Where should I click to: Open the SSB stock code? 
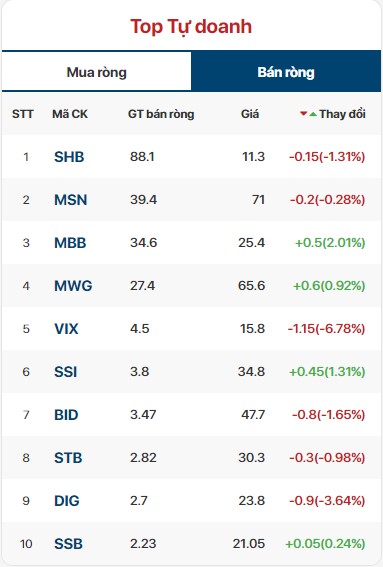(x=68, y=544)
